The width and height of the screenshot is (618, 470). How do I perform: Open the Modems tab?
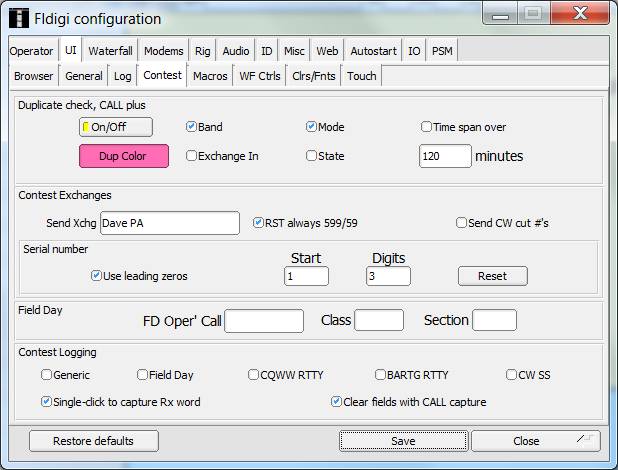(x=164, y=51)
